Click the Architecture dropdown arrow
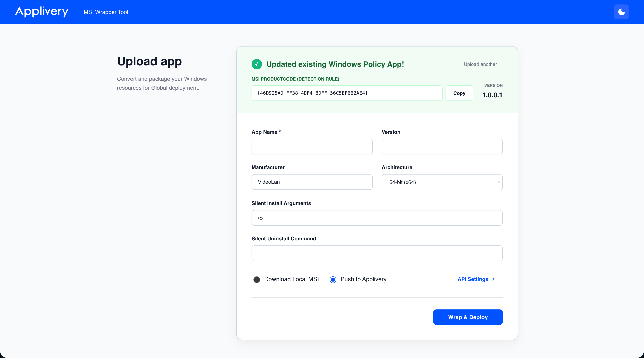The width and height of the screenshot is (644, 358). coord(499,182)
